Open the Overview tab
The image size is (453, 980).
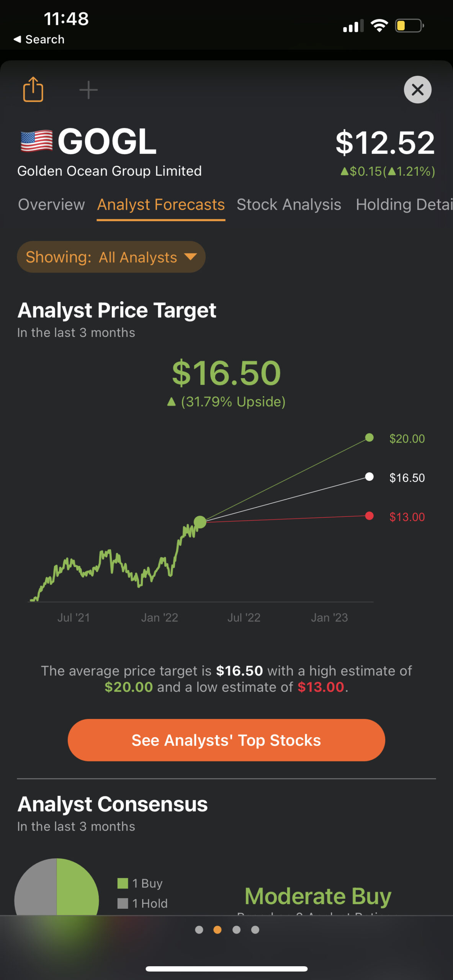click(x=51, y=204)
